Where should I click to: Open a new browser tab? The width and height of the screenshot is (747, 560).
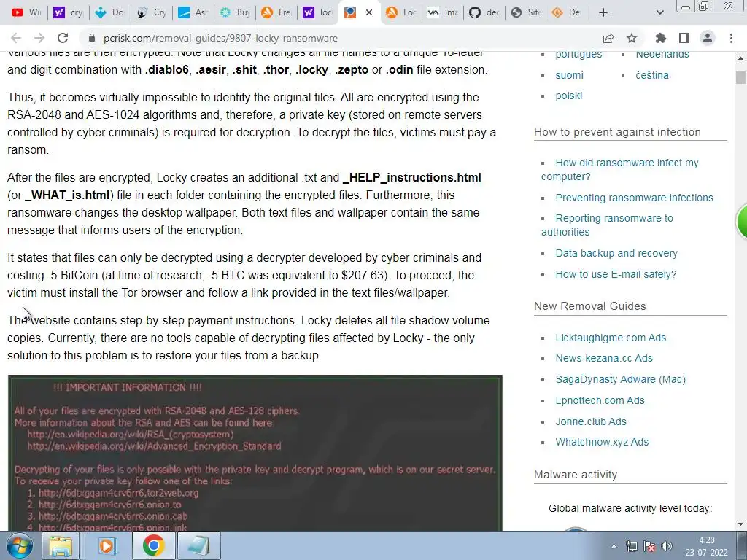[603, 12]
